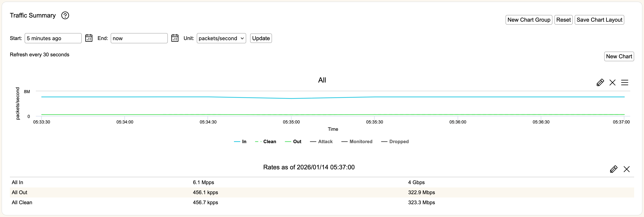Open the All chart hamburger menu
644x217 pixels.
[625, 83]
